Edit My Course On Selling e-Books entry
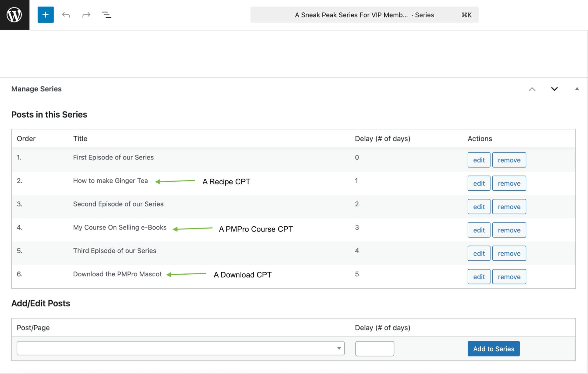Viewport: 588px width, 374px height. click(479, 230)
